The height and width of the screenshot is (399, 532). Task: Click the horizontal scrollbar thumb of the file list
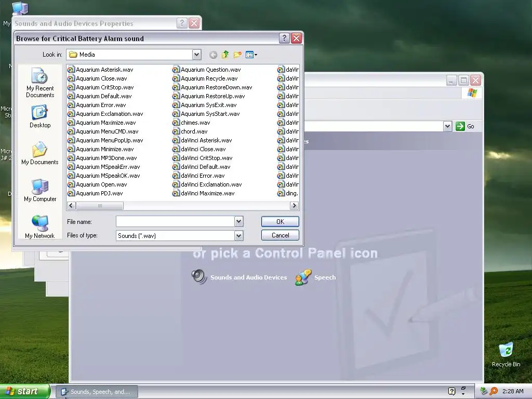pyautogui.click(x=100, y=206)
